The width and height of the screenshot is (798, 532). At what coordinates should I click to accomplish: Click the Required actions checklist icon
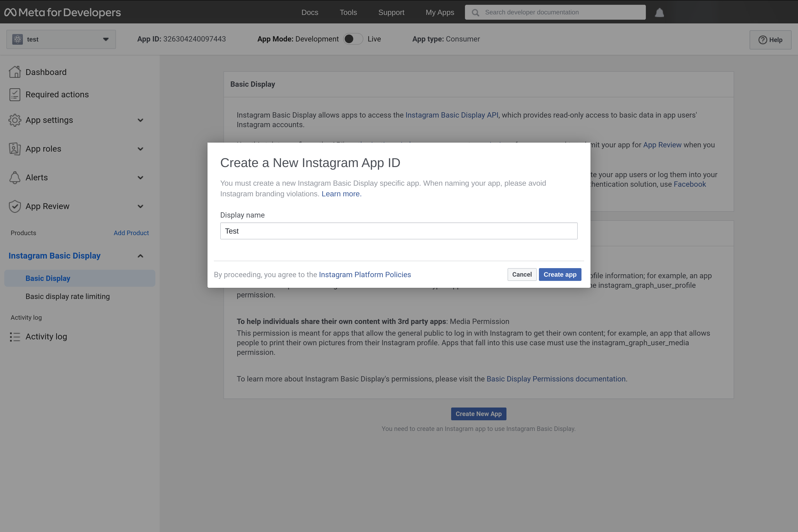tap(15, 94)
